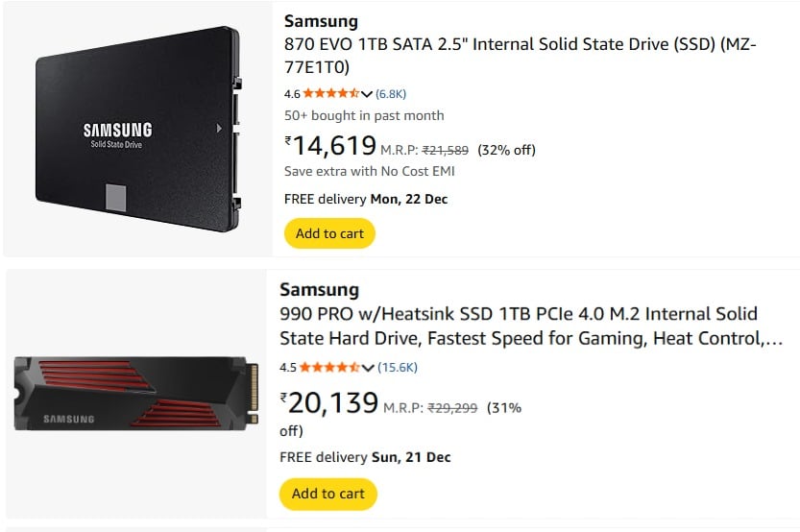Click the struck-through M.R.P ₹21,589

pos(446,150)
